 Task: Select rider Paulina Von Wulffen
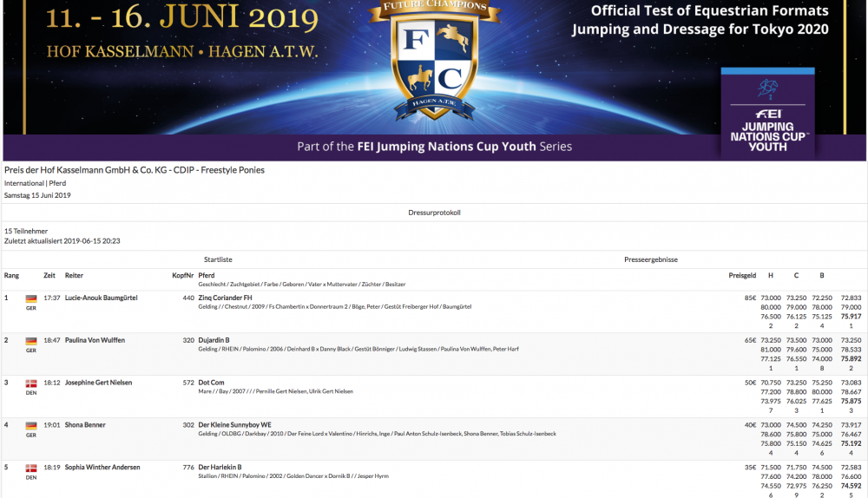point(95,340)
